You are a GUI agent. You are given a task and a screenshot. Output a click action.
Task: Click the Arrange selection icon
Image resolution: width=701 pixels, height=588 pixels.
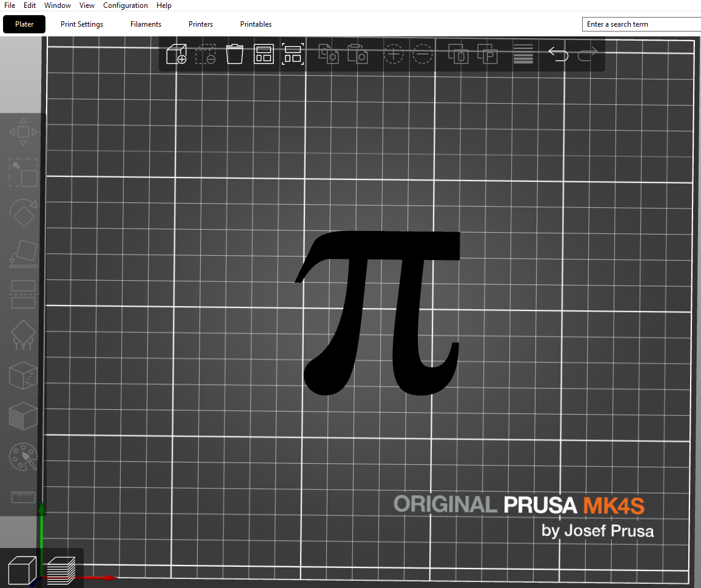(x=293, y=54)
